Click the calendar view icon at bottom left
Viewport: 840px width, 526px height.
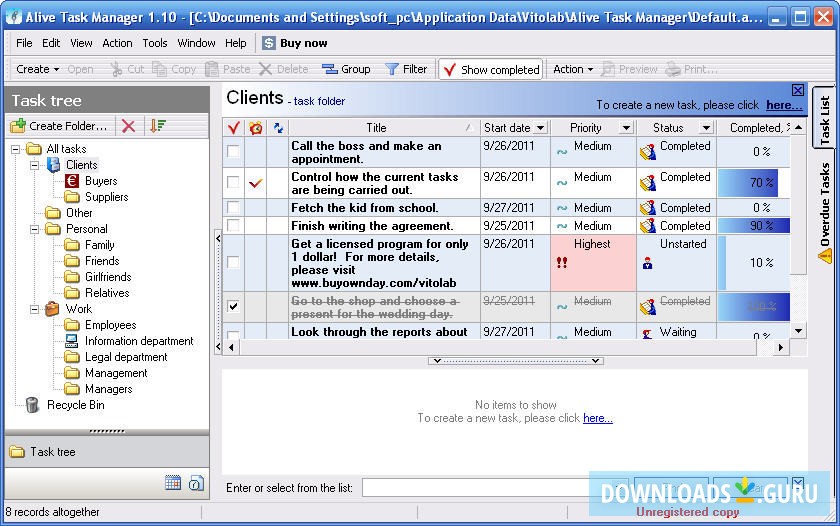click(173, 483)
